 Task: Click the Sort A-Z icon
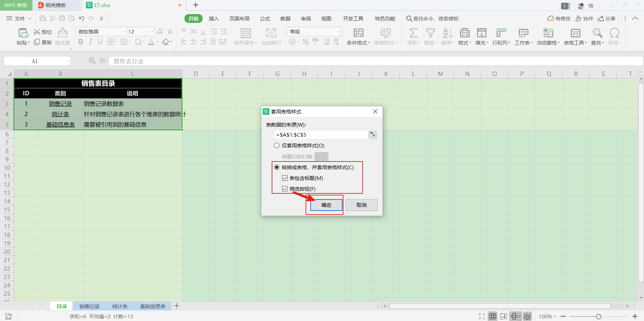point(447,33)
